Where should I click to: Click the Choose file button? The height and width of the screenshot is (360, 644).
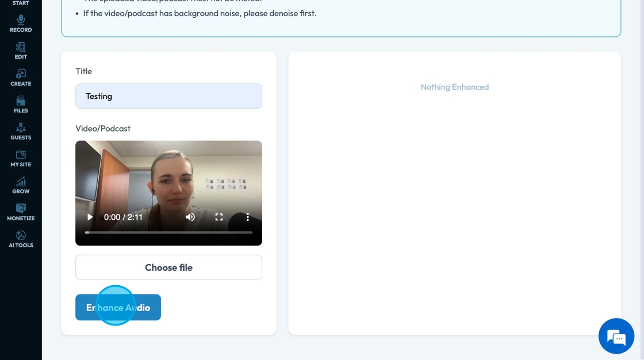coord(169,267)
